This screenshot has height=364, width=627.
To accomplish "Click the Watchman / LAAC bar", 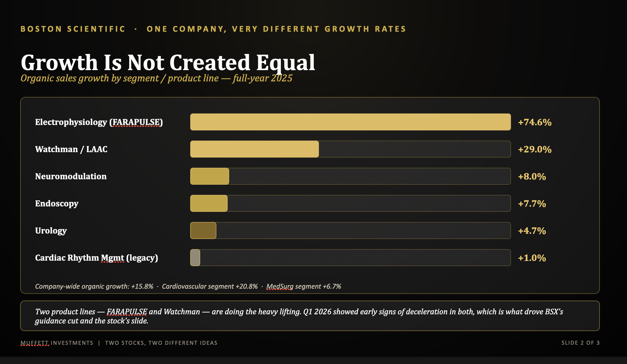I will (254, 149).
